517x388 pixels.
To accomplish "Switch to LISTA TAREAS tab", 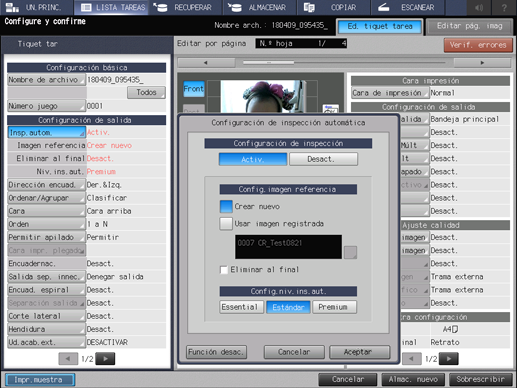I will tap(111, 7).
